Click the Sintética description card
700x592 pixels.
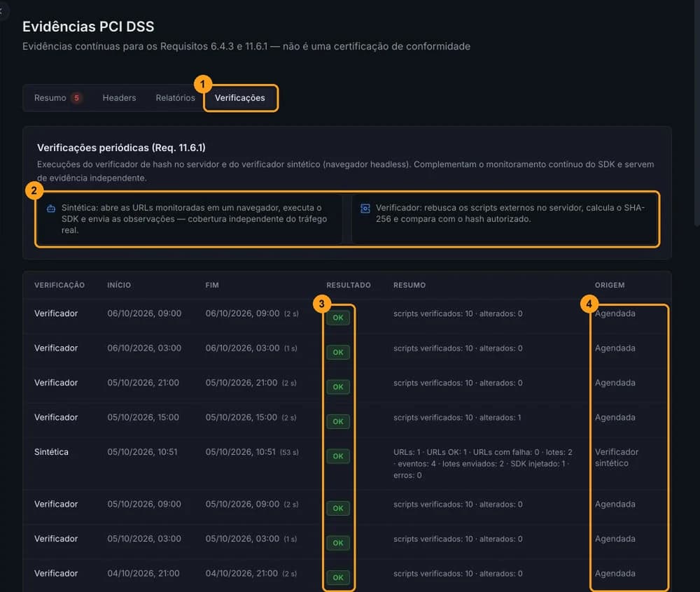tap(190, 218)
